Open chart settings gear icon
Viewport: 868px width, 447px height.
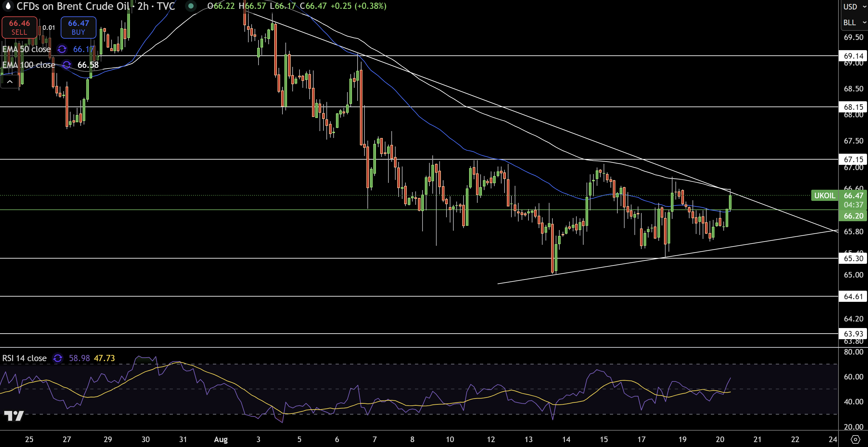[x=855, y=439]
